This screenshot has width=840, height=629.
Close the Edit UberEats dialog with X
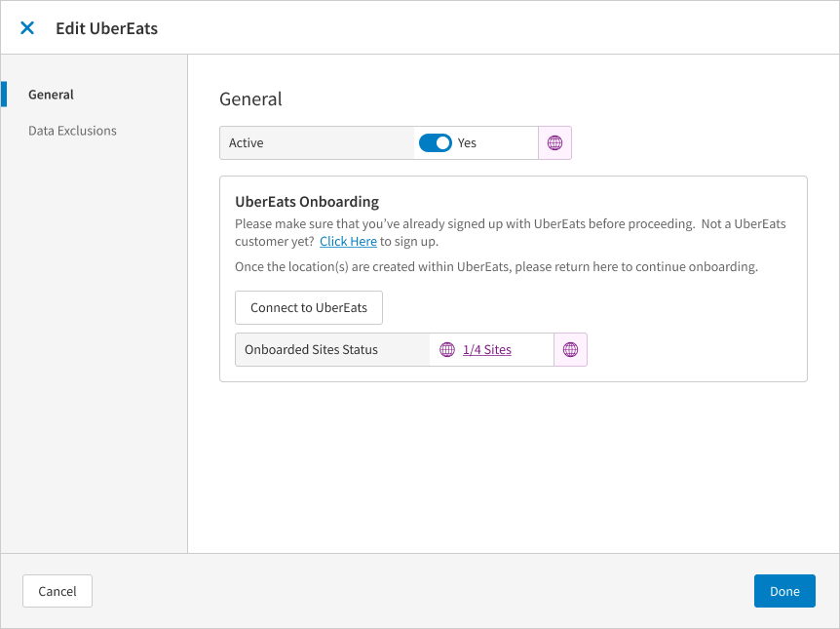pyautogui.click(x=27, y=28)
